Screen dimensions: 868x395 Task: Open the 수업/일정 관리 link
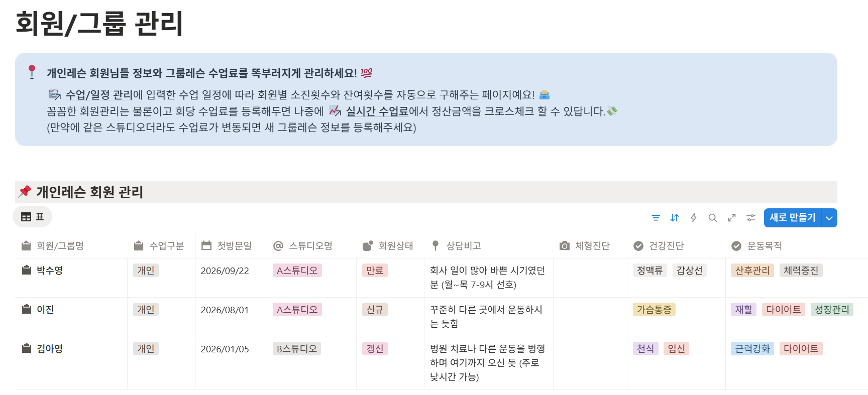(x=98, y=94)
